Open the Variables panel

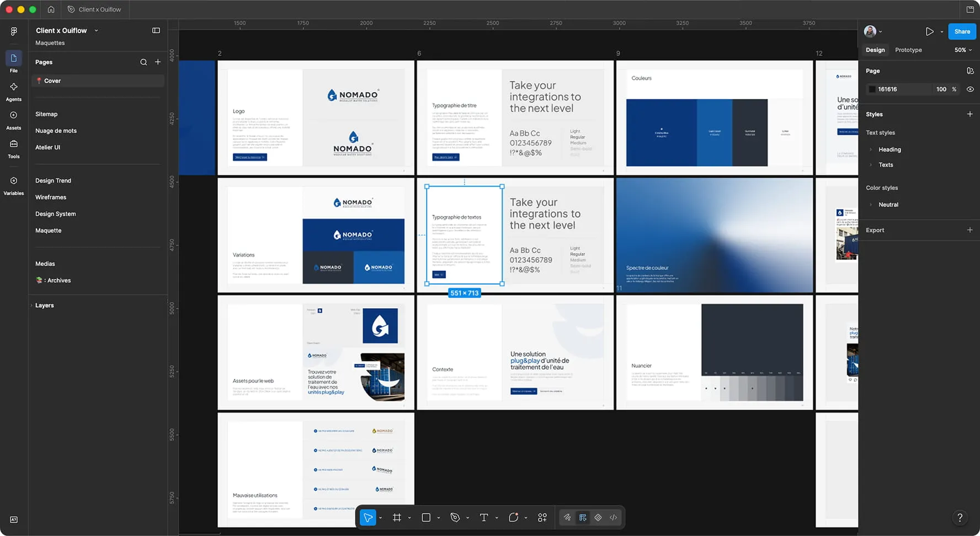[14, 186]
